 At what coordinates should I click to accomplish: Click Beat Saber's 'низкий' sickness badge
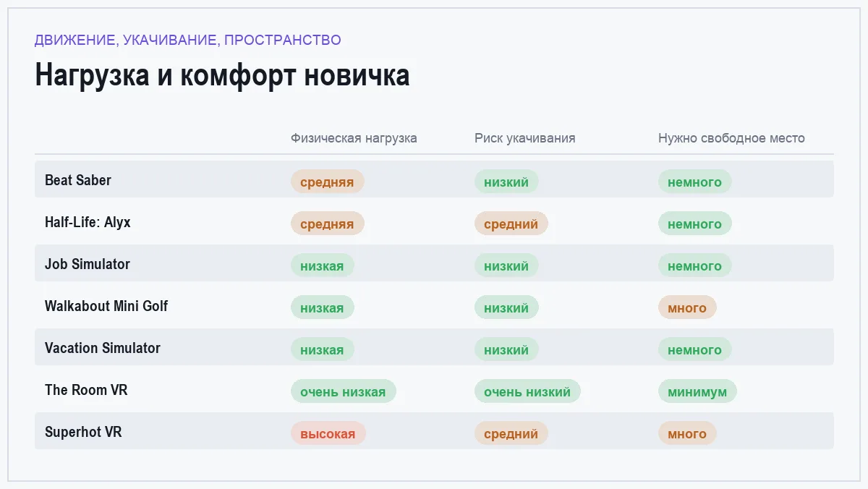tap(506, 182)
